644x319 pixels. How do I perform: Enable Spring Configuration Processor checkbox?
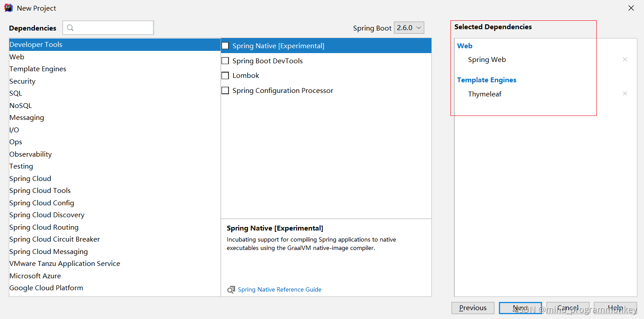point(225,90)
